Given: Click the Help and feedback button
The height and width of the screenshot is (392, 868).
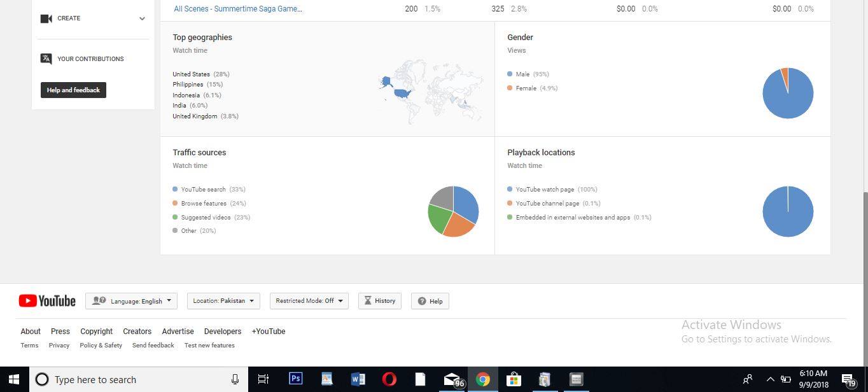Looking at the screenshot, I should pos(73,90).
